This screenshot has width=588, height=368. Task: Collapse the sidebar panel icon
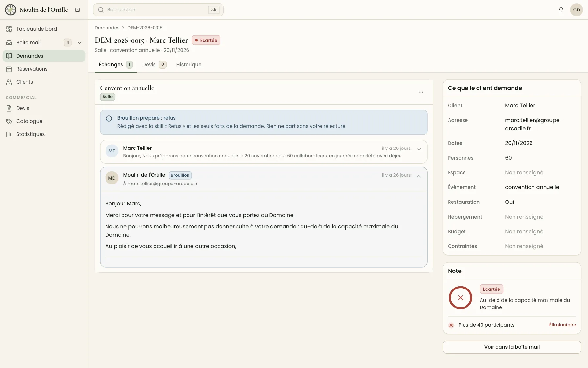[78, 10]
